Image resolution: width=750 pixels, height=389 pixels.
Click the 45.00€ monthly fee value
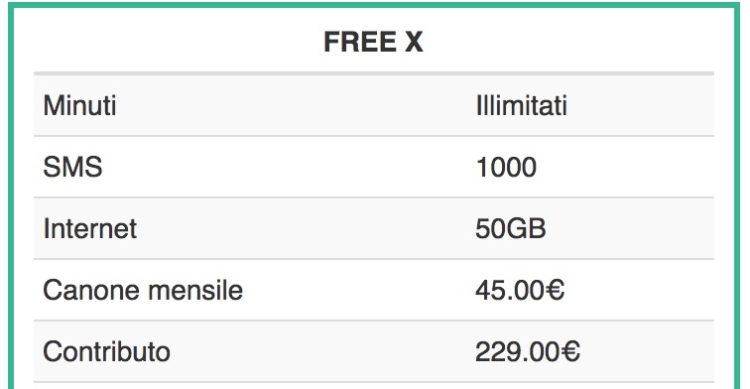520,290
